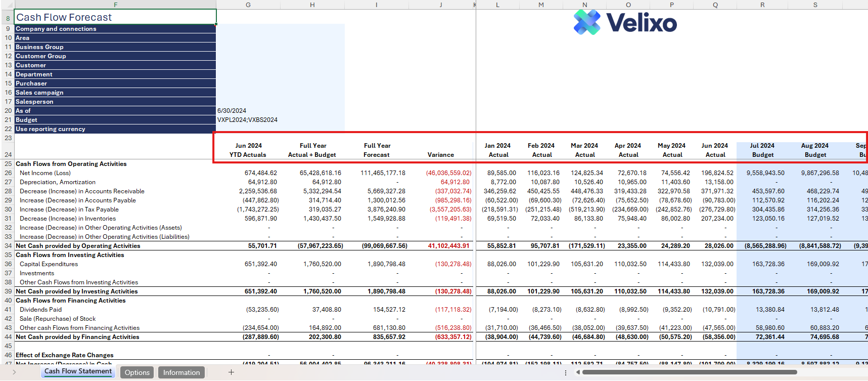Click the three-dot tab bar resize handle
Viewport: 868px width, 381px height.
[565, 372]
